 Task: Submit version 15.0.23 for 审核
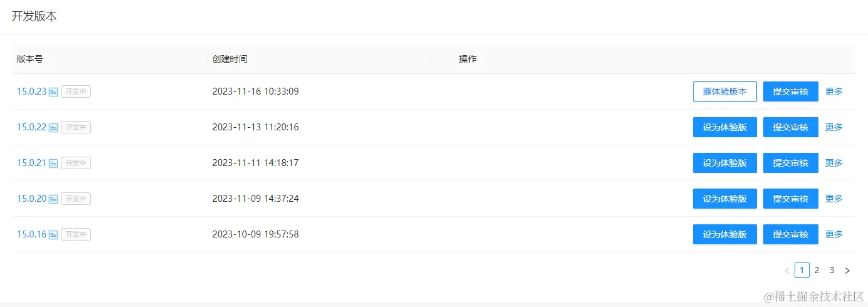(x=791, y=91)
